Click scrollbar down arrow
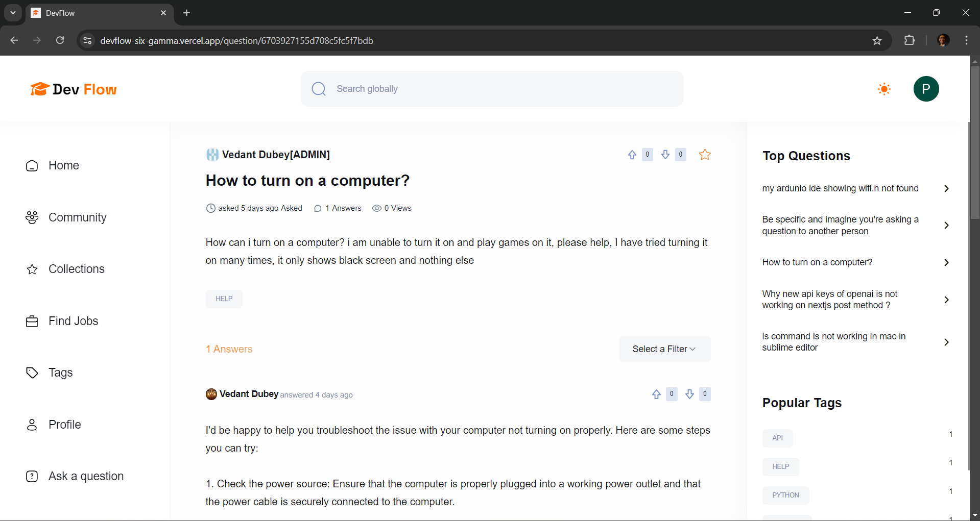The height and width of the screenshot is (521, 980). point(974,515)
